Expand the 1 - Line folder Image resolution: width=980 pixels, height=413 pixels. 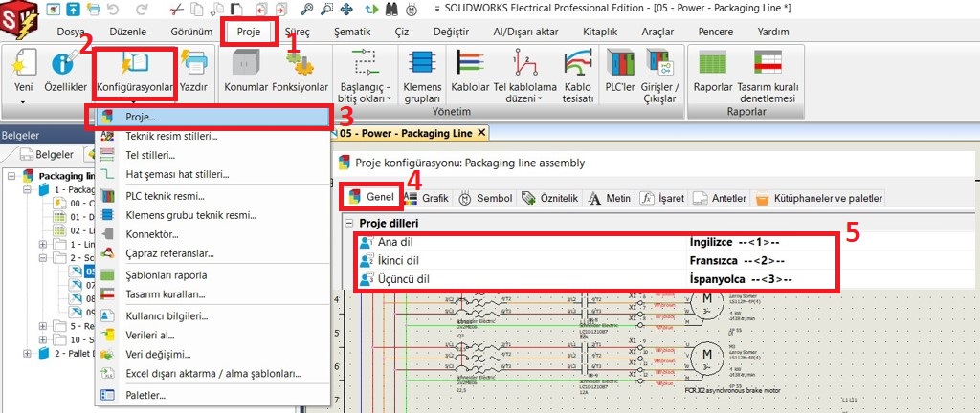42,244
